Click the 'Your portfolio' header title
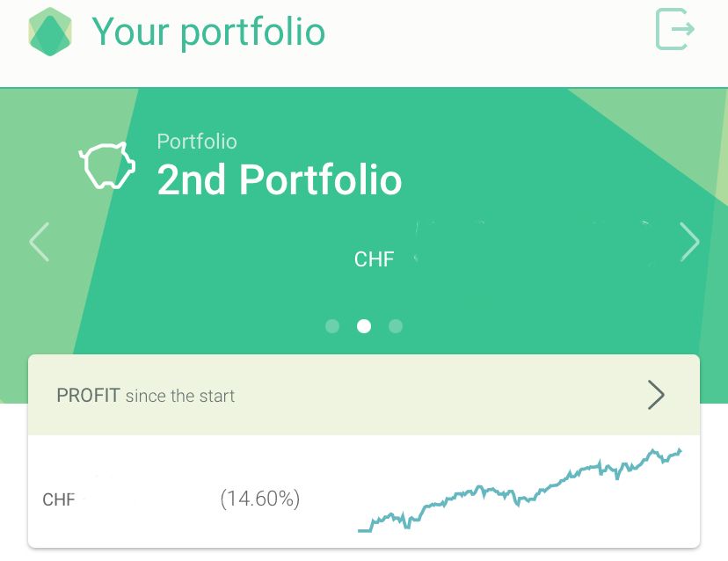 [x=208, y=32]
